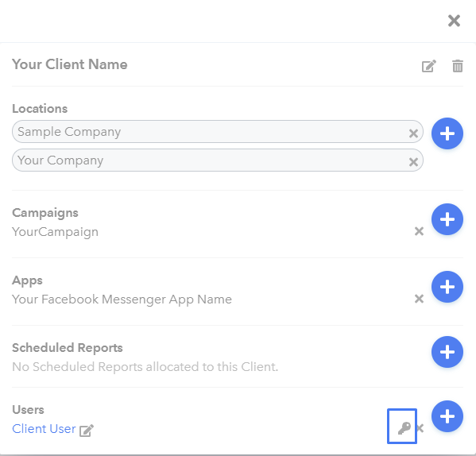Edit the client name with pencil icon

coord(428,66)
